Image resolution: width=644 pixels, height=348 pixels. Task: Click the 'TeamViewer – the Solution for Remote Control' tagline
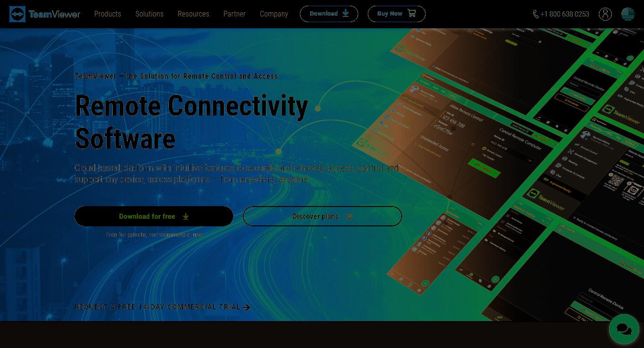(176, 76)
